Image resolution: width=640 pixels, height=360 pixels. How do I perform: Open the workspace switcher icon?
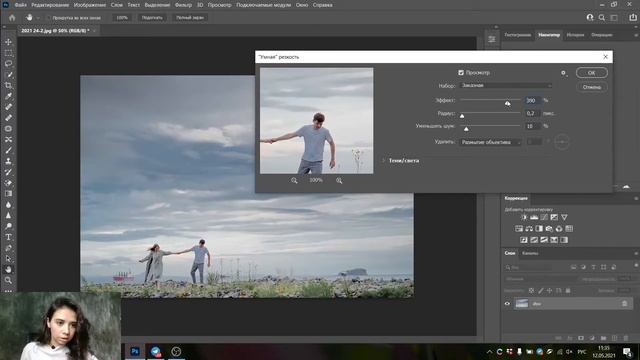coord(614,18)
